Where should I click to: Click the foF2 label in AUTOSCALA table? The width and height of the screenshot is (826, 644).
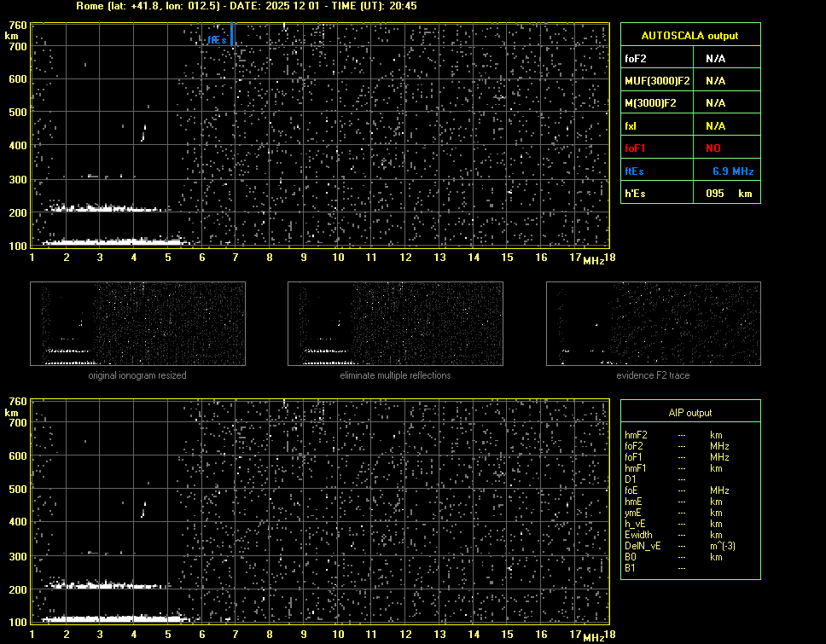[x=637, y=59]
